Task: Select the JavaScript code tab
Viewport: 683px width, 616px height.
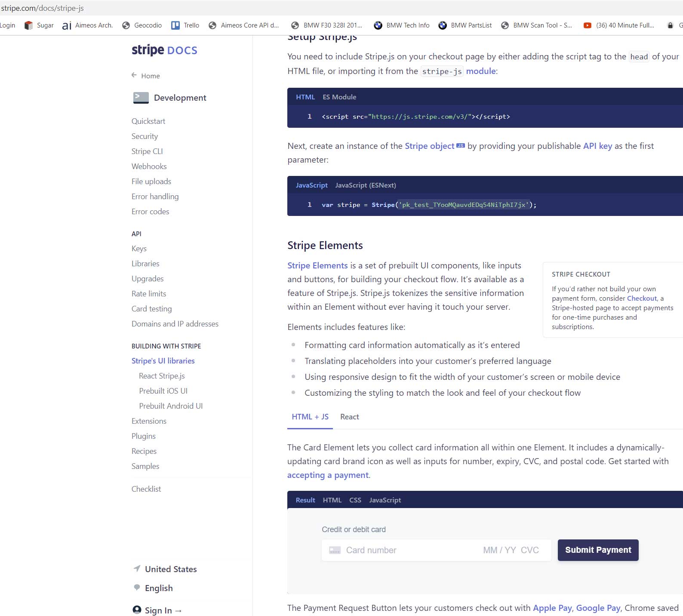Action: (311, 185)
